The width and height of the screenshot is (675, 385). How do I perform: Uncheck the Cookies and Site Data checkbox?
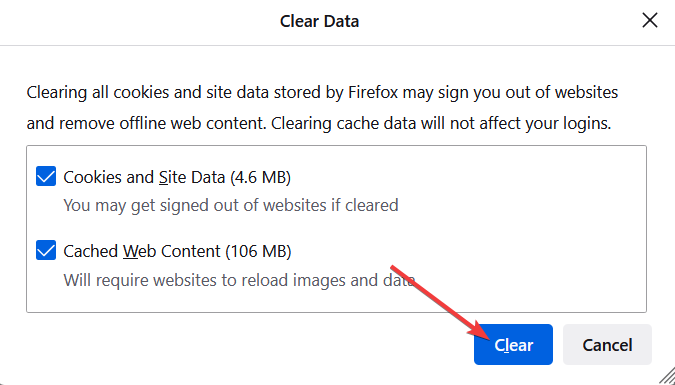(x=46, y=177)
